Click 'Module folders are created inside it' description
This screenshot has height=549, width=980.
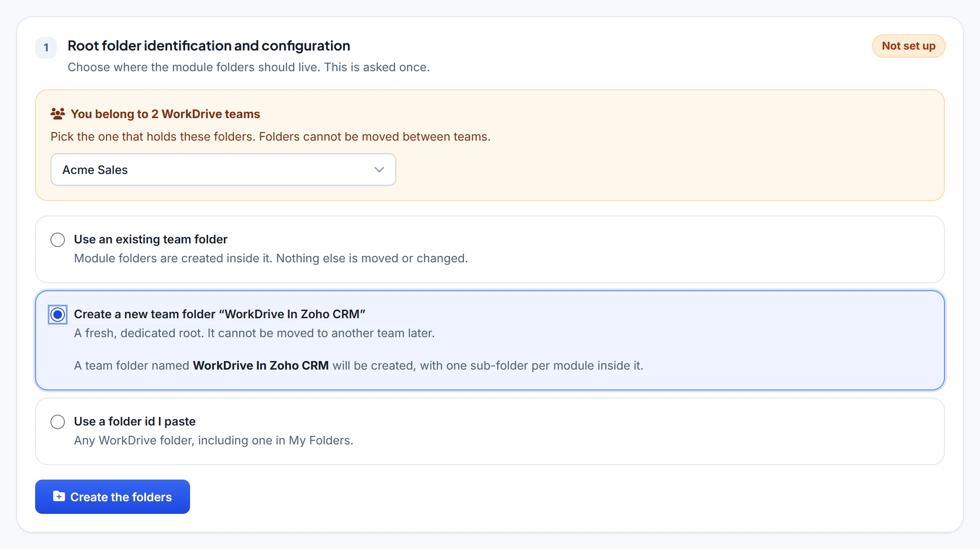tap(271, 258)
